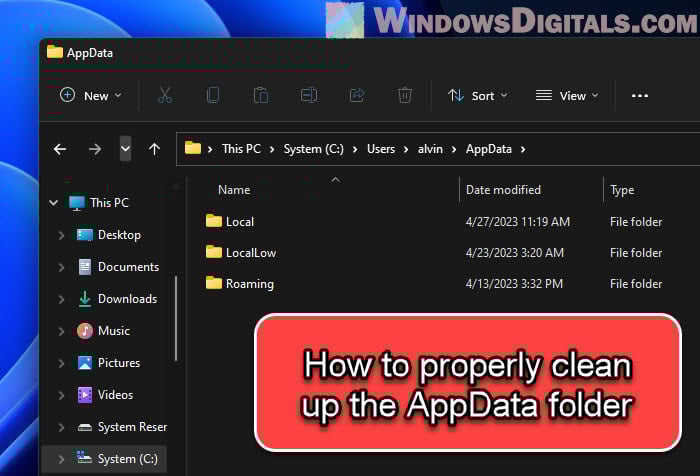
Task: Click the Documents icon in sidebar
Action: [x=85, y=267]
